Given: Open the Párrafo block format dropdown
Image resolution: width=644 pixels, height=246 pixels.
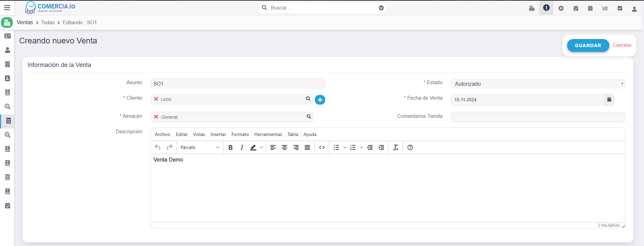Looking at the screenshot, I should (200, 147).
